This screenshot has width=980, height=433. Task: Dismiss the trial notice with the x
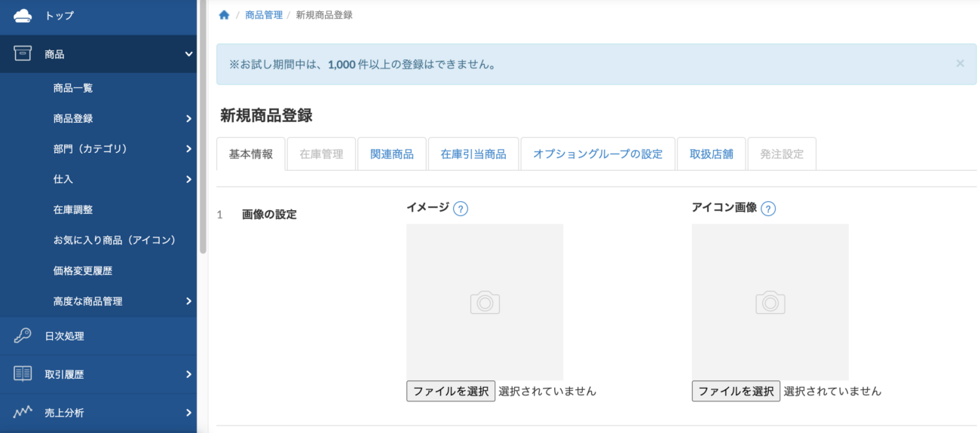tap(960, 63)
